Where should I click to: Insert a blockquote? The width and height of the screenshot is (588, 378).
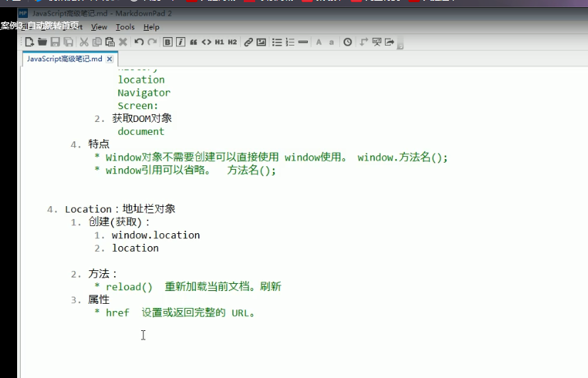click(193, 42)
